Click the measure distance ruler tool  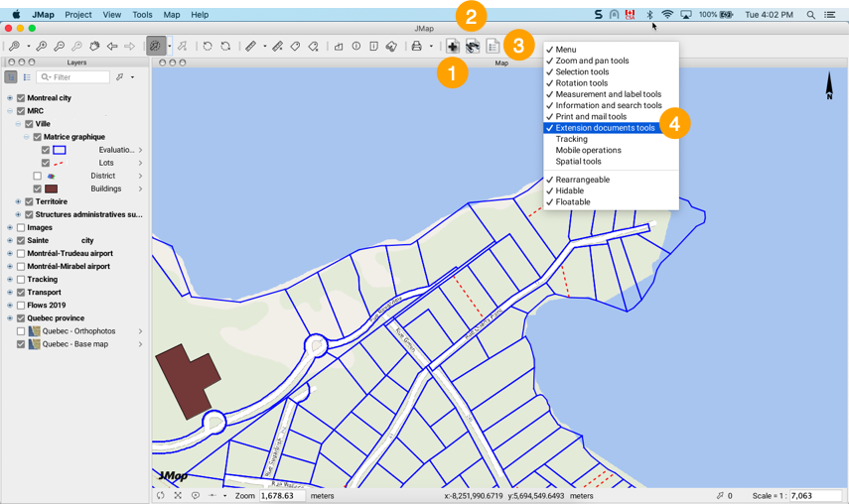point(251,47)
